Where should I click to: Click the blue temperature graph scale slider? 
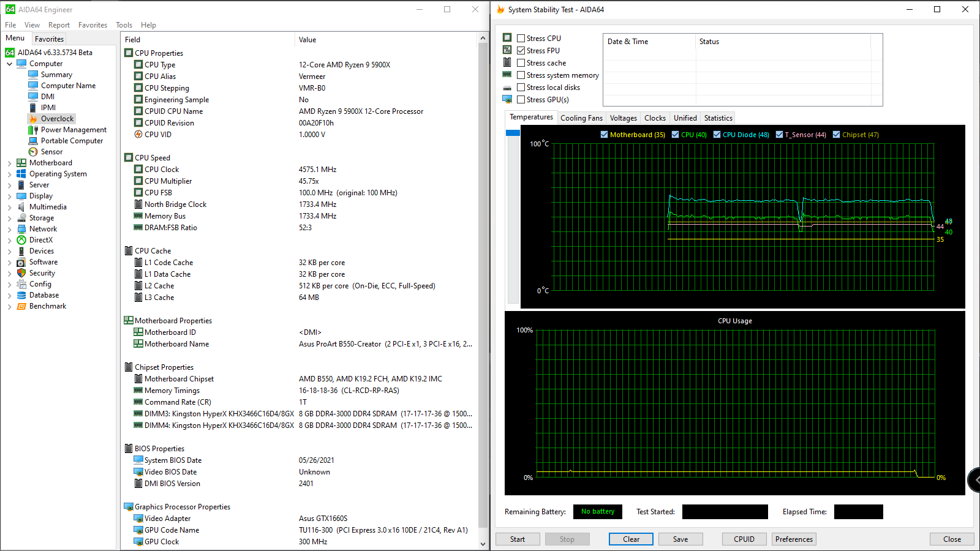click(x=513, y=133)
